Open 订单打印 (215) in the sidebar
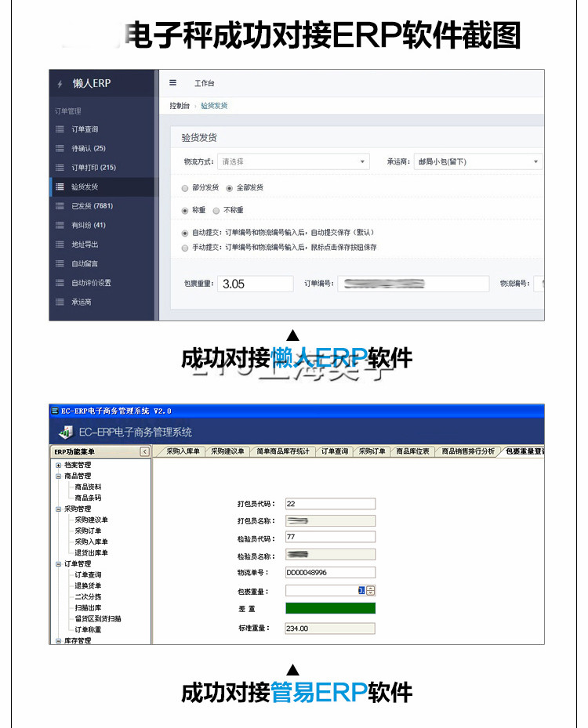The image size is (588, 728). pos(93,167)
